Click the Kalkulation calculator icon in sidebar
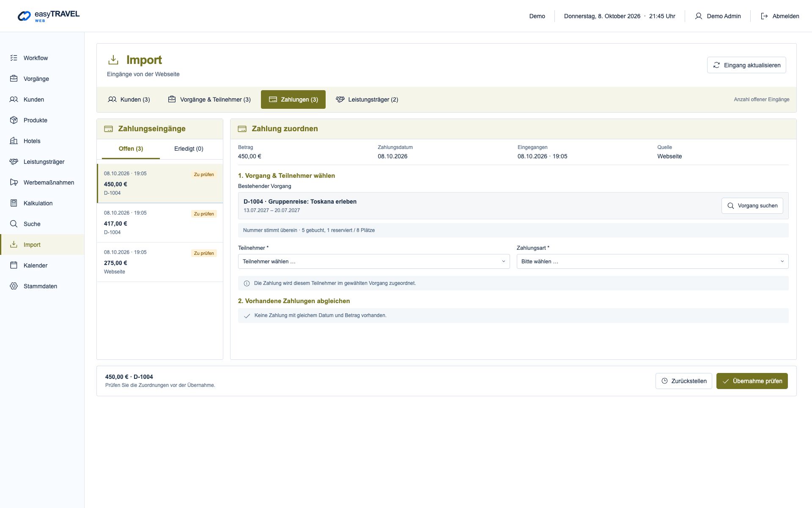The width and height of the screenshot is (812, 508). point(14,203)
